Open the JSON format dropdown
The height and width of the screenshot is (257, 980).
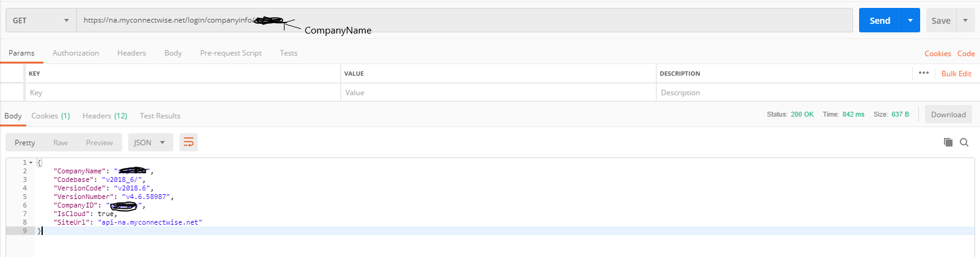tap(150, 142)
